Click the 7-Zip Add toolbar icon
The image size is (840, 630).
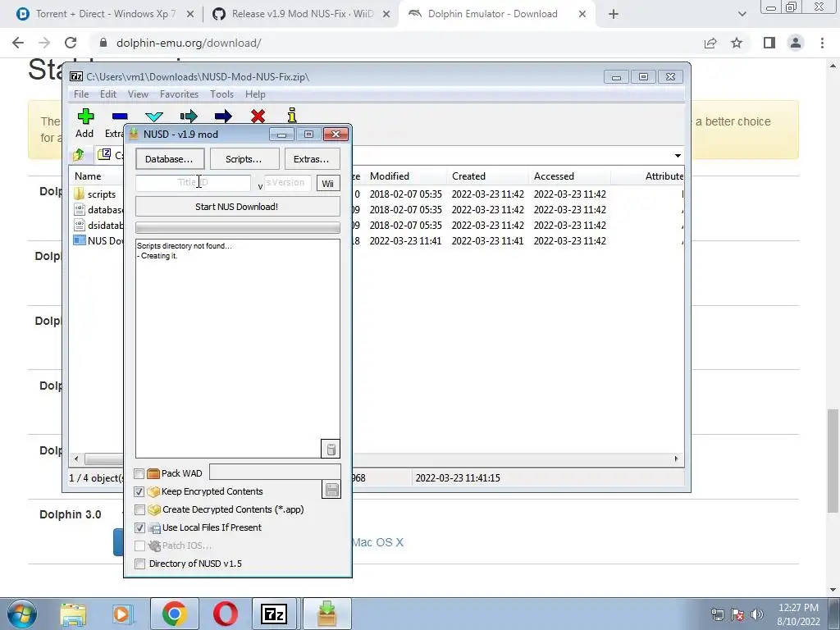pos(85,116)
